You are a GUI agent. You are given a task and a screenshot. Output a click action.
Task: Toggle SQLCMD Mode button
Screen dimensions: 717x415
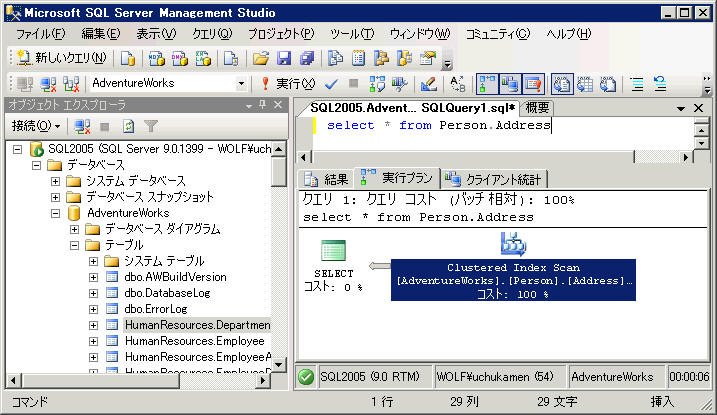click(533, 84)
